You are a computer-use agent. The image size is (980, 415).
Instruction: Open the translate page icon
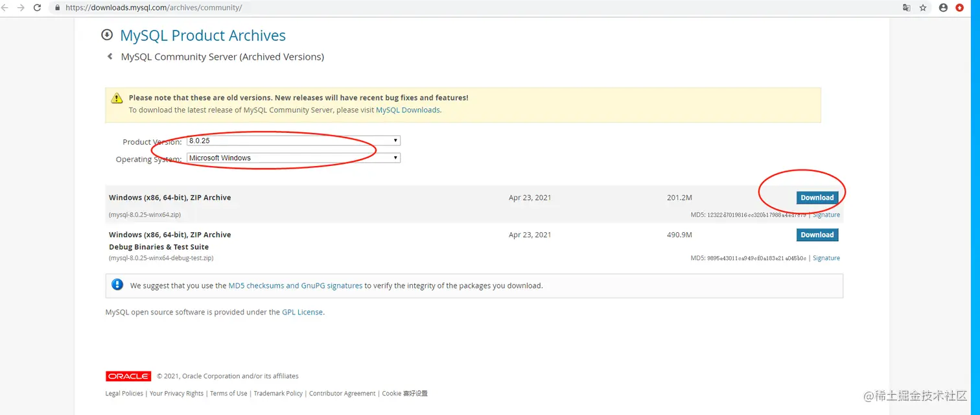tap(907, 8)
